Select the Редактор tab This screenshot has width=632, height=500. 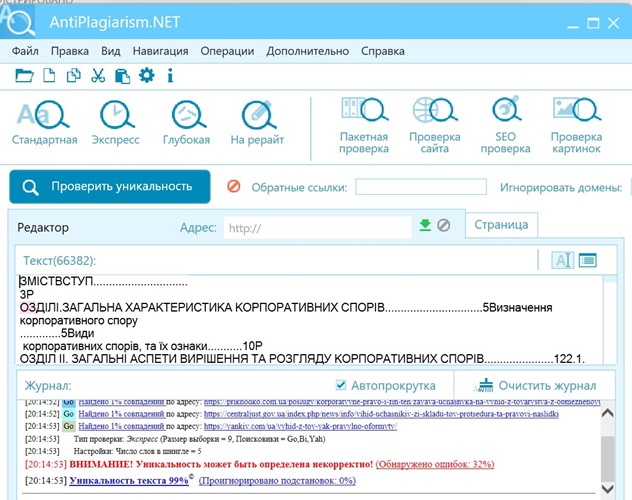(43, 228)
